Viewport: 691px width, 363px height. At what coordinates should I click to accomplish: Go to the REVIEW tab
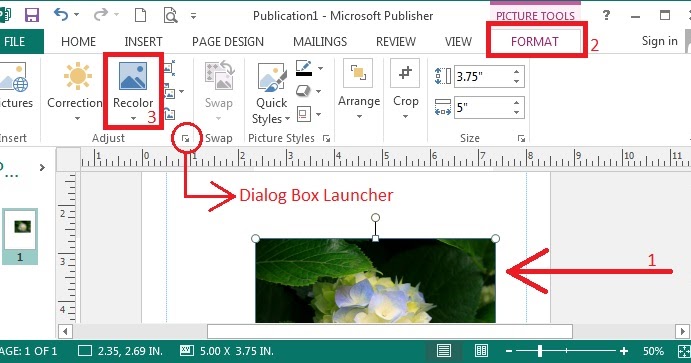point(396,41)
